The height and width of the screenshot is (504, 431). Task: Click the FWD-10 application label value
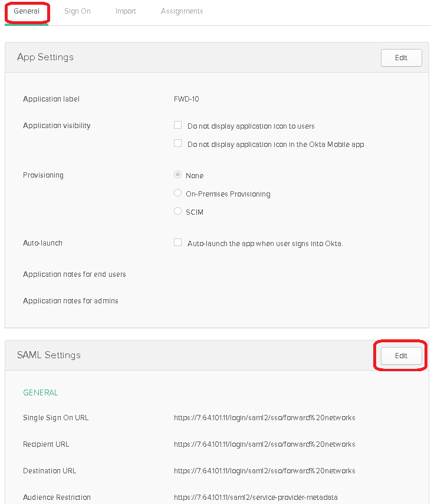tap(186, 99)
